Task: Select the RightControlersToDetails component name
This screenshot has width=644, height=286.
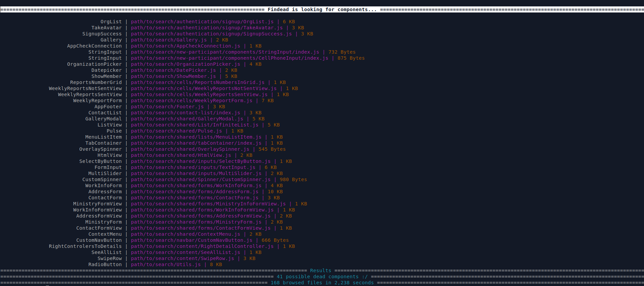Action: pyautogui.click(x=85, y=246)
